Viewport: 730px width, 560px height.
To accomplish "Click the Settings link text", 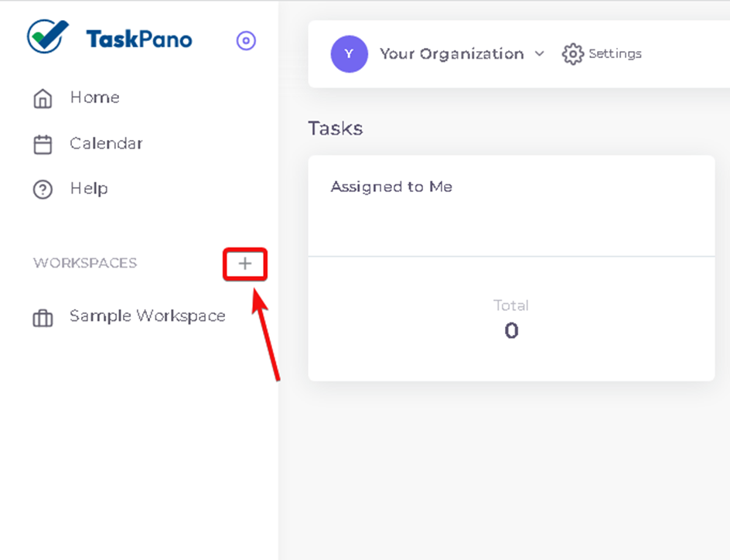I will pos(615,54).
